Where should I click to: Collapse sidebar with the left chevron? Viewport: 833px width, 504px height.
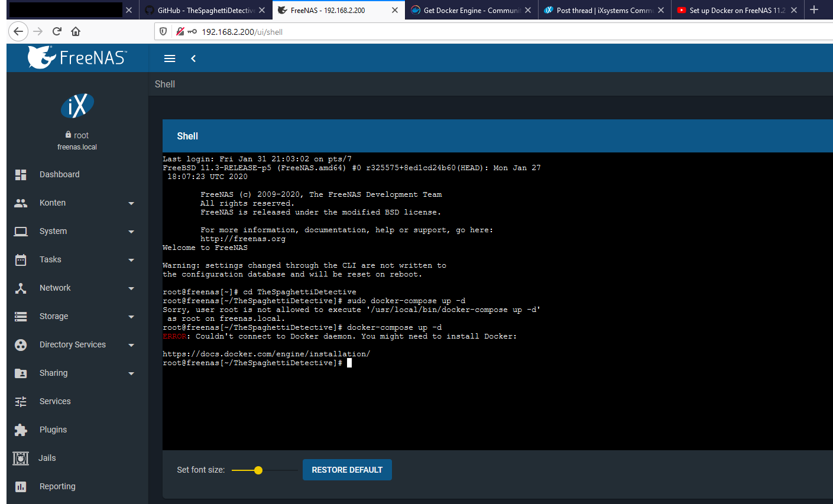[x=193, y=58]
